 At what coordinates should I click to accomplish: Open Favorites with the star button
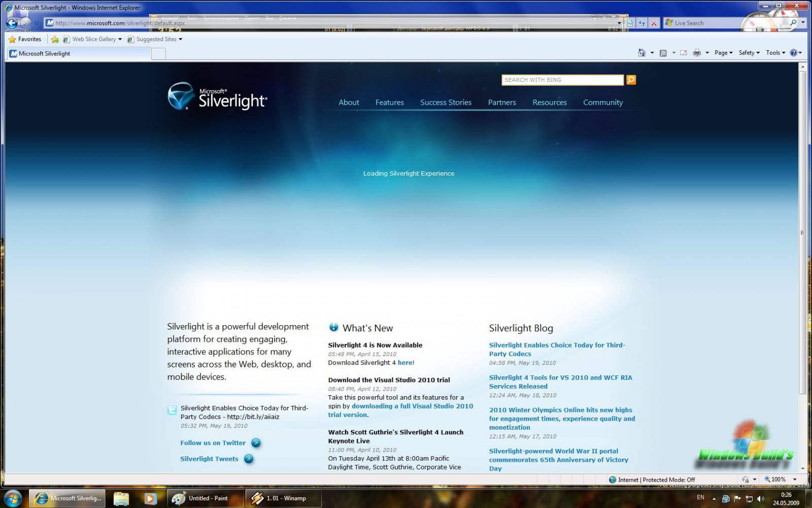tap(25, 39)
